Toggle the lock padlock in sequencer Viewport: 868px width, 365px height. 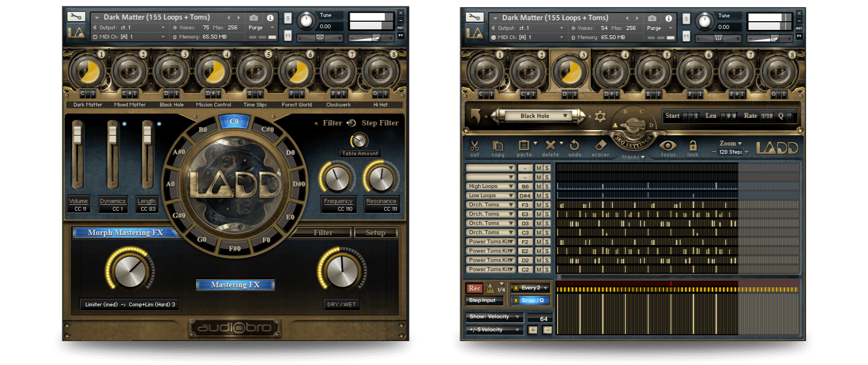693,146
